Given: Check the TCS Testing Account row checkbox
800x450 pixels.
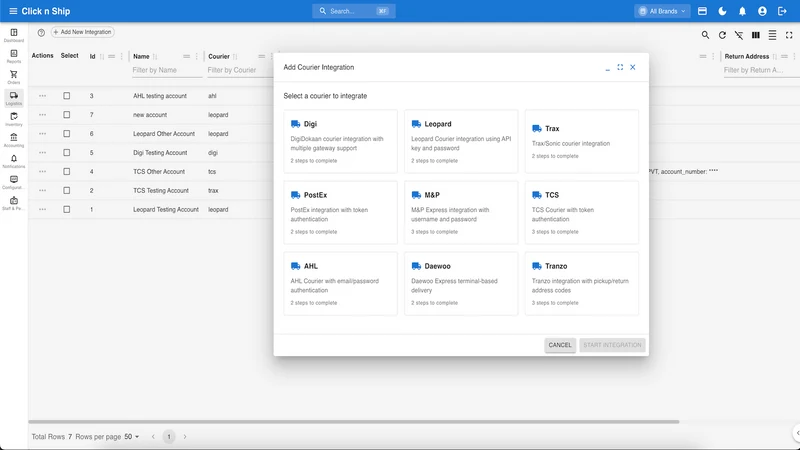Looking at the screenshot, I should point(67,190).
